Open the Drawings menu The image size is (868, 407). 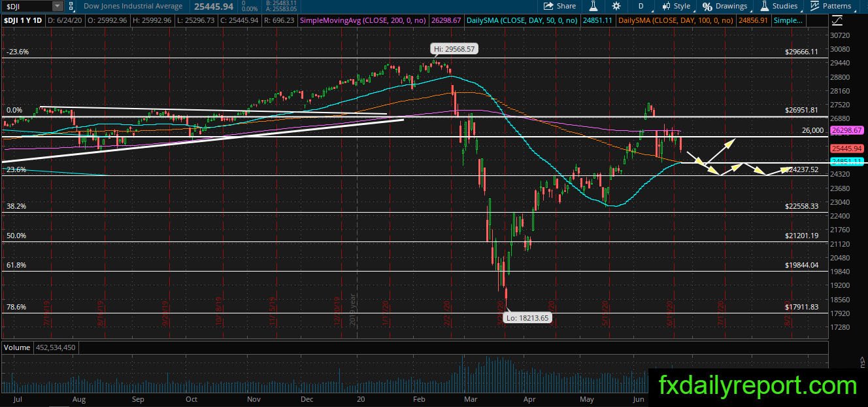click(726, 6)
